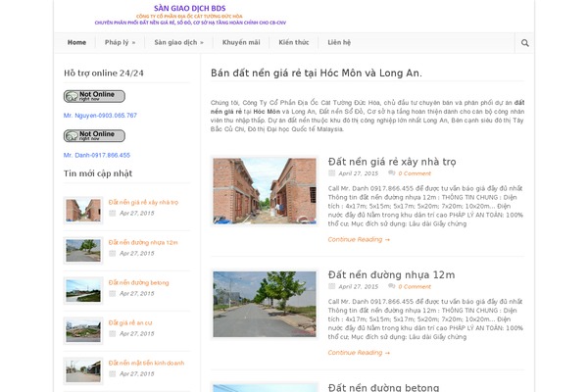Open Kiến thức menu item

[x=294, y=42]
